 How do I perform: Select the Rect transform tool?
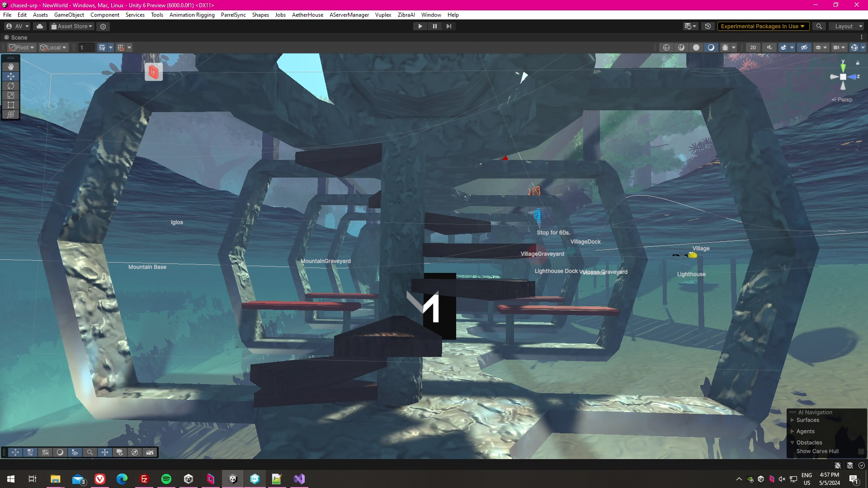coord(11,105)
